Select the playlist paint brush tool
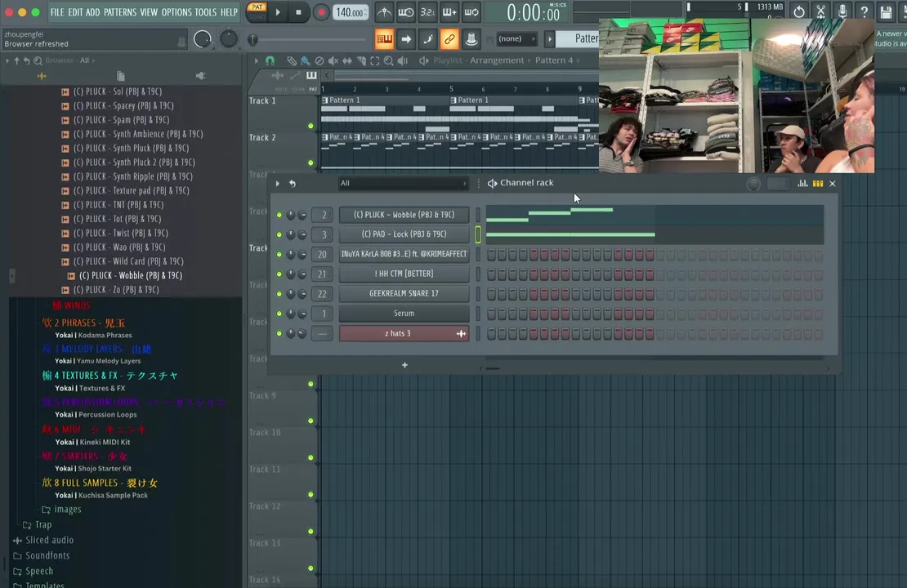The height and width of the screenshot is (588, 907). pyautogui.click(x=306, y=60)
